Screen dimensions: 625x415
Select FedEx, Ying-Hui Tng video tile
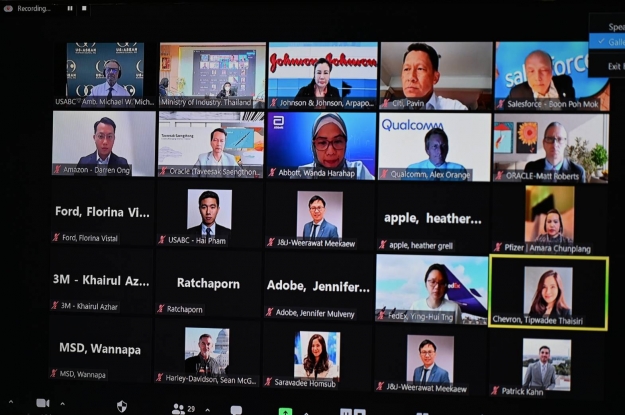point(432,289)
